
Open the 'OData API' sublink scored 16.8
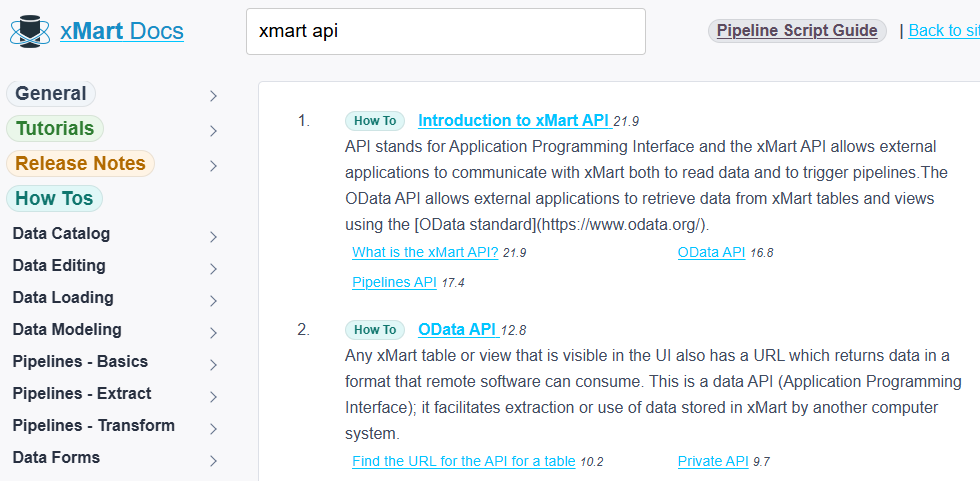[711, 252]
